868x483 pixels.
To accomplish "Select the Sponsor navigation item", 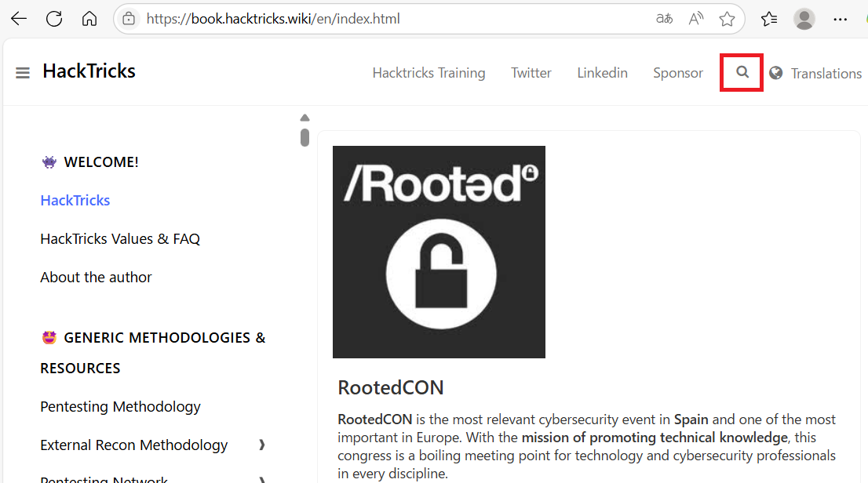I will tap(678, 73).
